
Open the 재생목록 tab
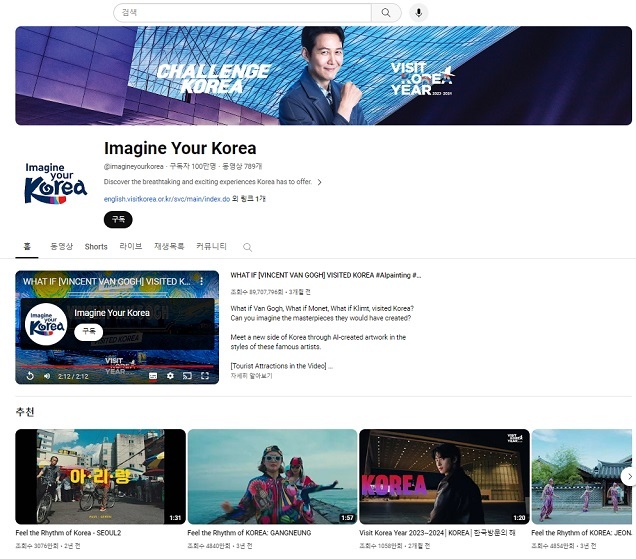pos(169,246)
